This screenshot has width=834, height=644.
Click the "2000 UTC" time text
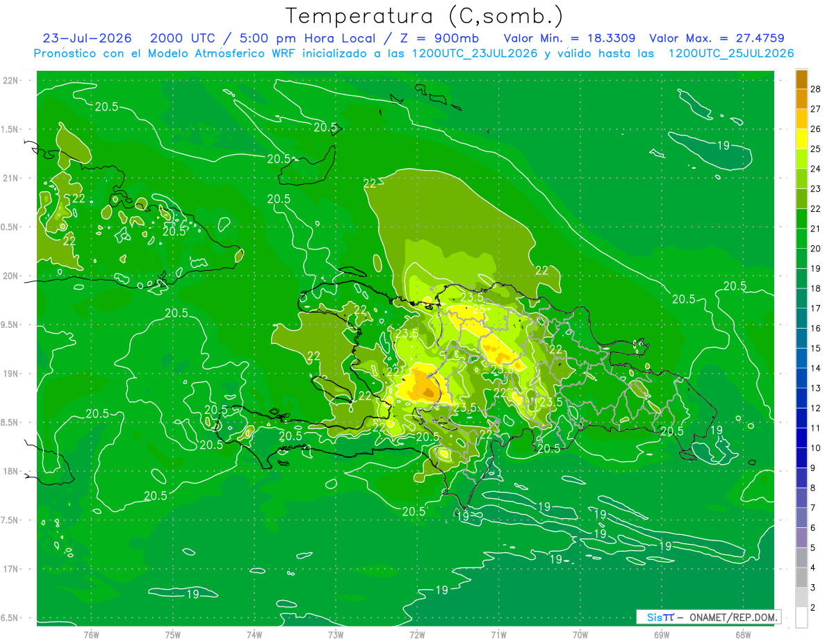[182, 38]
